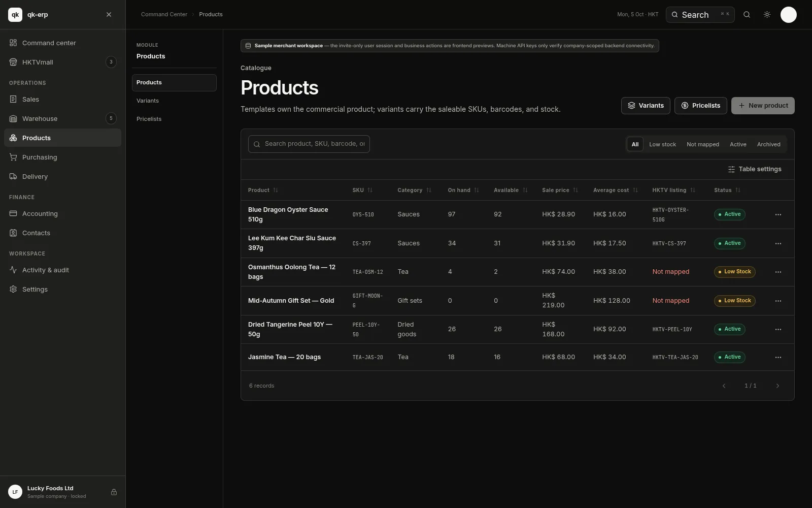Filter by Not mapped
Image resolution: width=812 pixels, height=508 pixels.
702,145
